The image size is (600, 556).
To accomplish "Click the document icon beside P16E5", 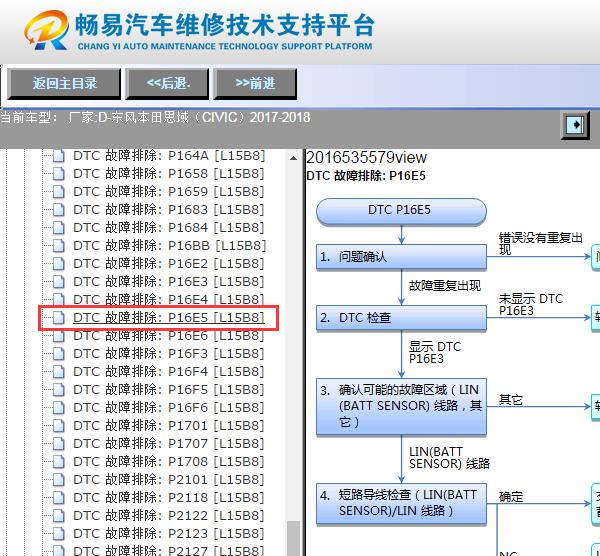I will [x=59, y=318].
